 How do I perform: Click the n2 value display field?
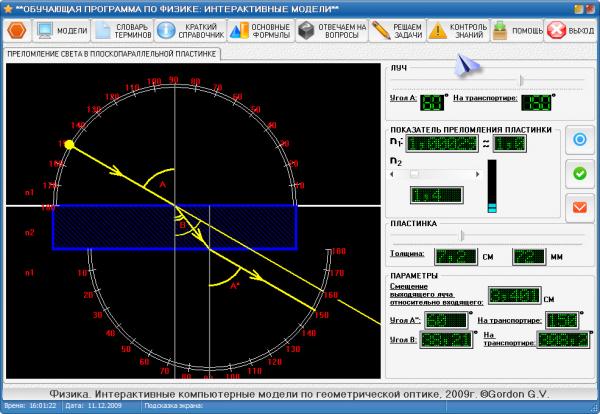click(x=437, y=195)
